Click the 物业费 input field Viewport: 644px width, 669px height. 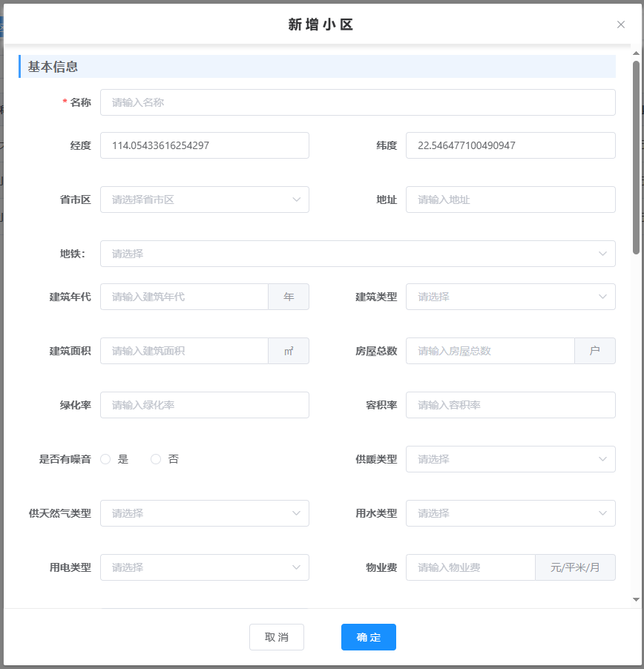pyautogui.click(x=470, y=567)
